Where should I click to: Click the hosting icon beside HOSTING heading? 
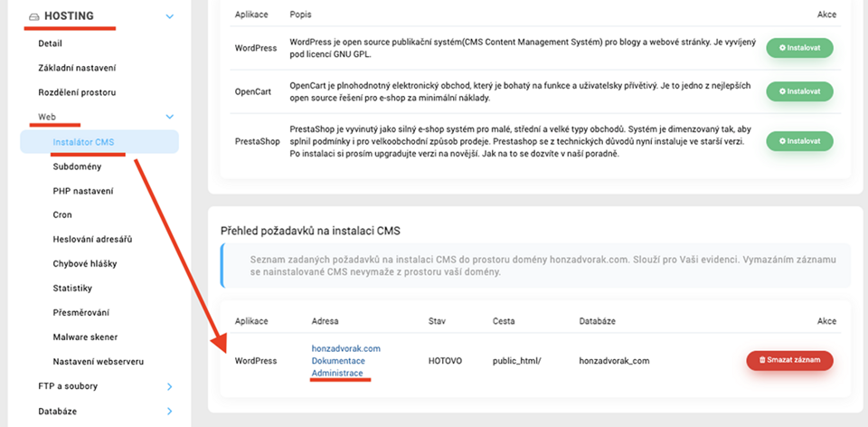click(34, 16)
